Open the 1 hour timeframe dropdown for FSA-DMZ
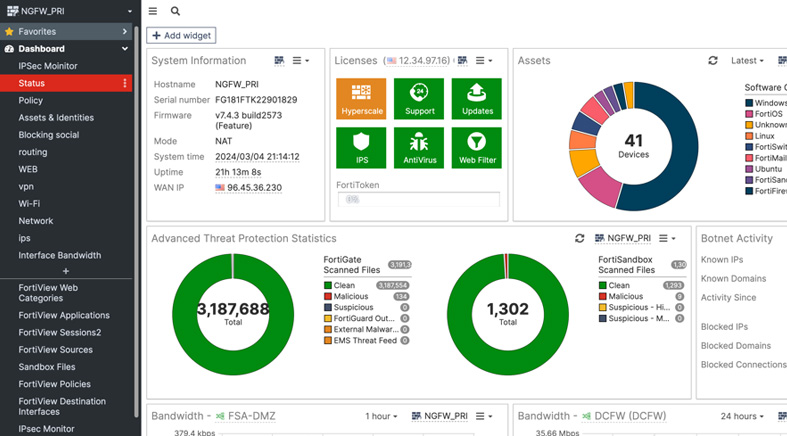The height and width of the screenshot is (436, 787). (x=382, y=416)
